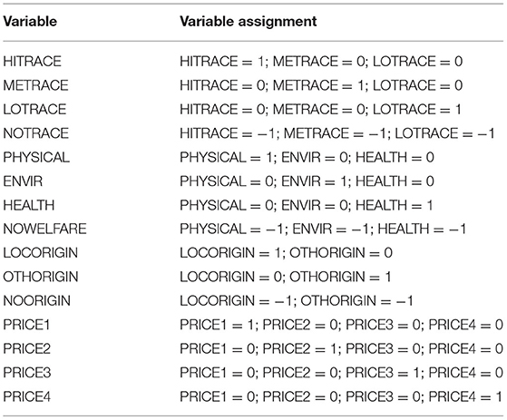Screen dimensions: 507x420
Task: Select the LOCORIGIN variable name
Action: 41,253
